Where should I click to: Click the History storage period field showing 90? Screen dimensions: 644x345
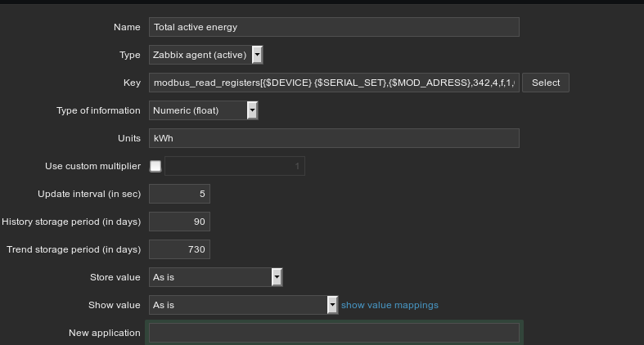click(x=180, y=222)
